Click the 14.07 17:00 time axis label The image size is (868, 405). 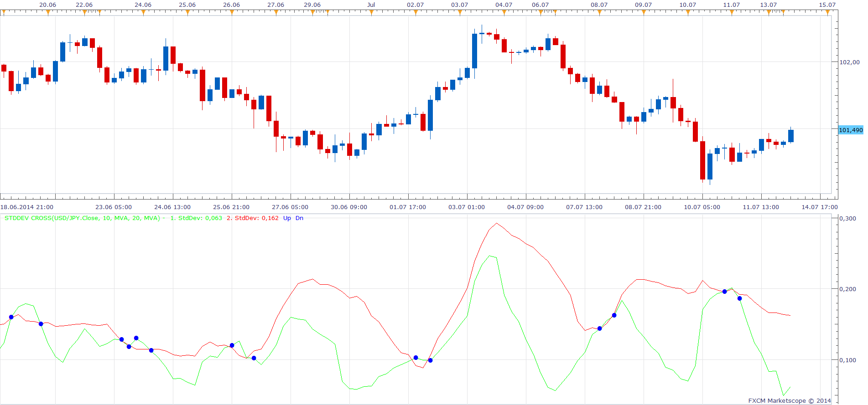click(x=820, y=207)
